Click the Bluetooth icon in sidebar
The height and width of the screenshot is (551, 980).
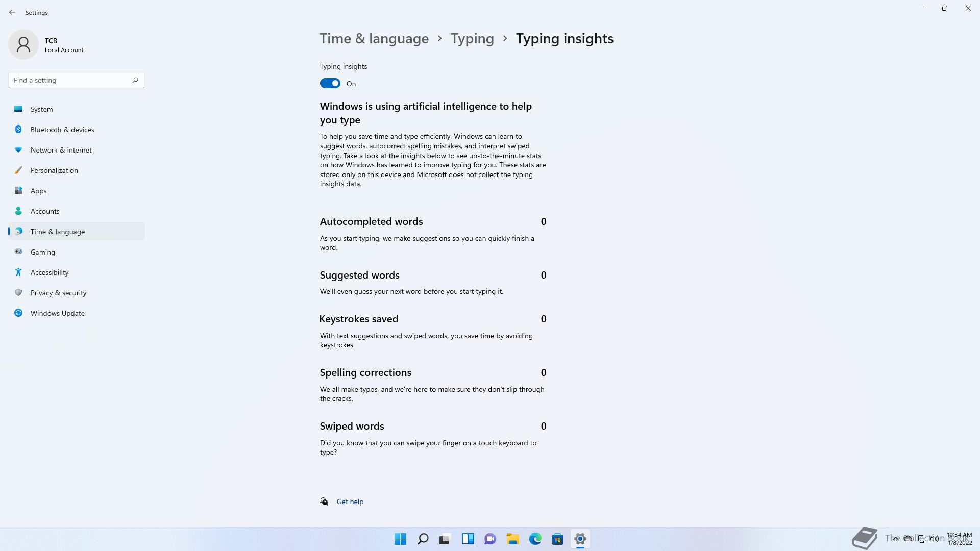[18, 129]
